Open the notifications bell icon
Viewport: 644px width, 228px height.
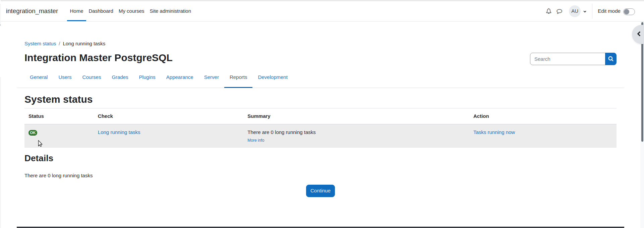[x=548, y=11]
